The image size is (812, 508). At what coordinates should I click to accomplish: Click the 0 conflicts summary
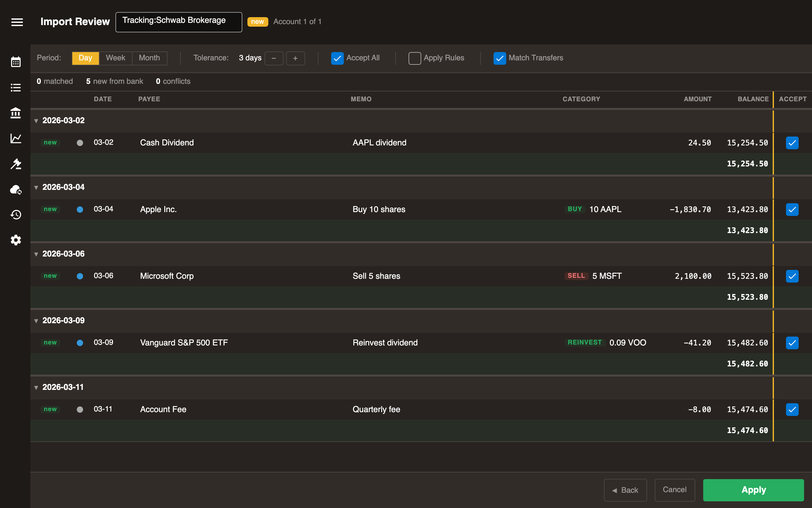(x=173, y=81)
